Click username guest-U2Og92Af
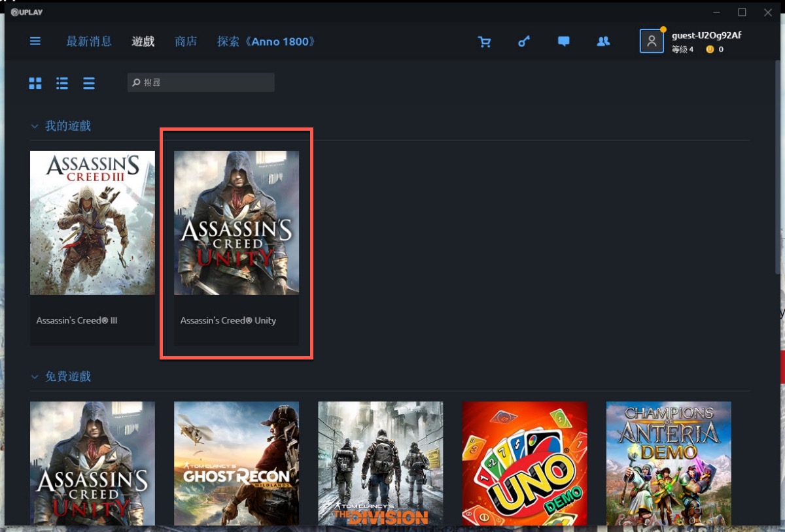 tap(706, 35)
